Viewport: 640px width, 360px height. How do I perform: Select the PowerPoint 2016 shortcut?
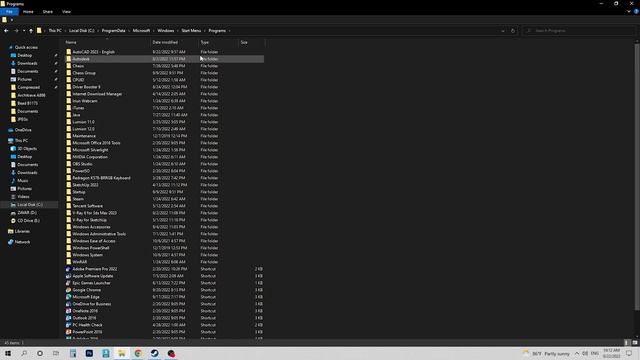87,332
